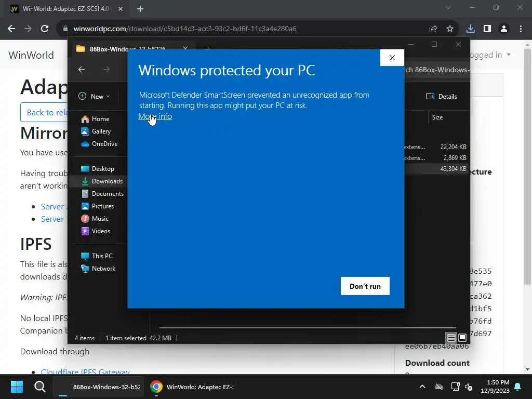This screenshot has width=532, height=399.
Task: Open the Chrome address bar URL
Action: coord(185,29)
